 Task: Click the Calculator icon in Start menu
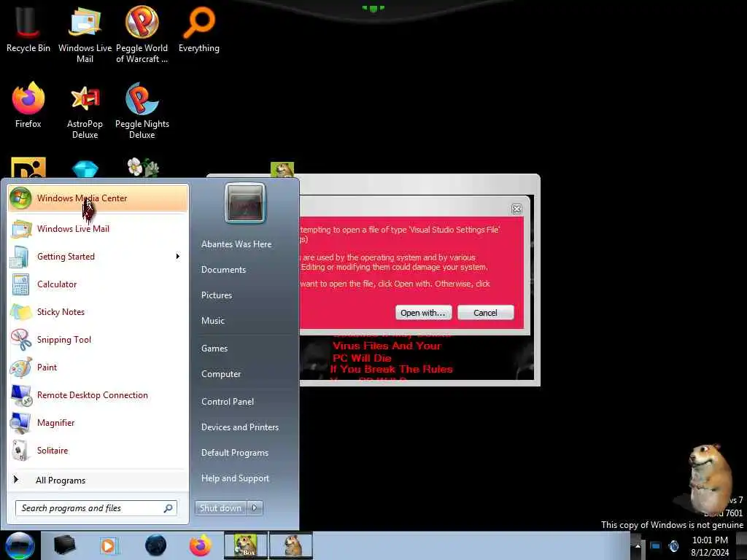[x=20, y=284]
